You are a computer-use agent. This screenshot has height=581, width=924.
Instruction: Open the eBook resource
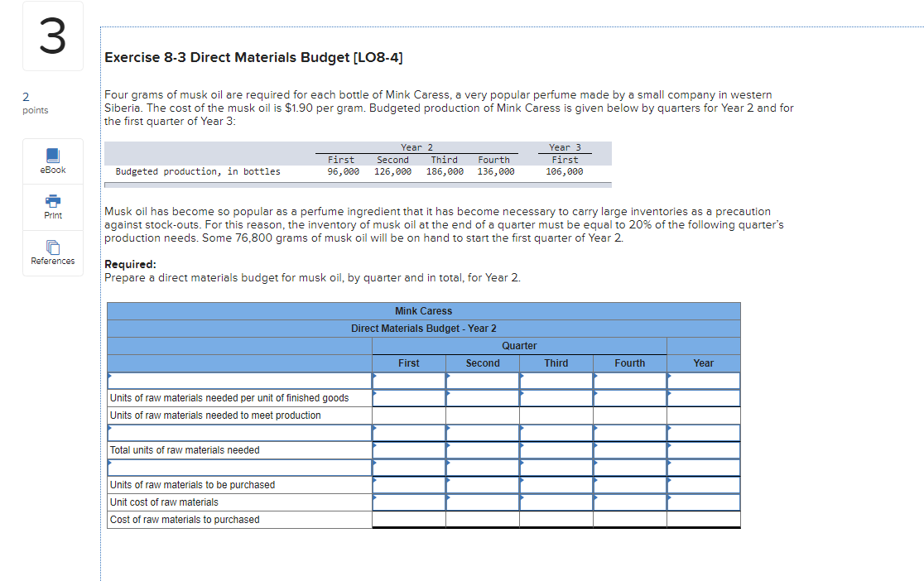click(x=52, y=161)
